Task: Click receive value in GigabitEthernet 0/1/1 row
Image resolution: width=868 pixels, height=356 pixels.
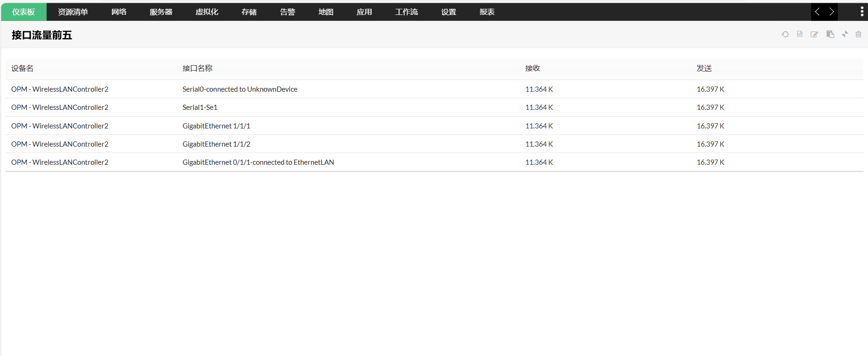Action: click(539, 162)
